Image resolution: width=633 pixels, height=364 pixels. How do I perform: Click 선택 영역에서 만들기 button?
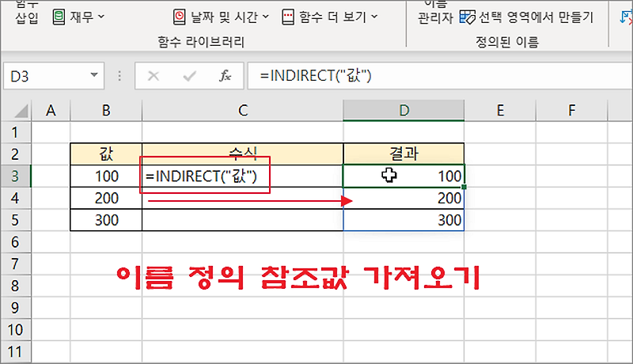pos(527,17)
